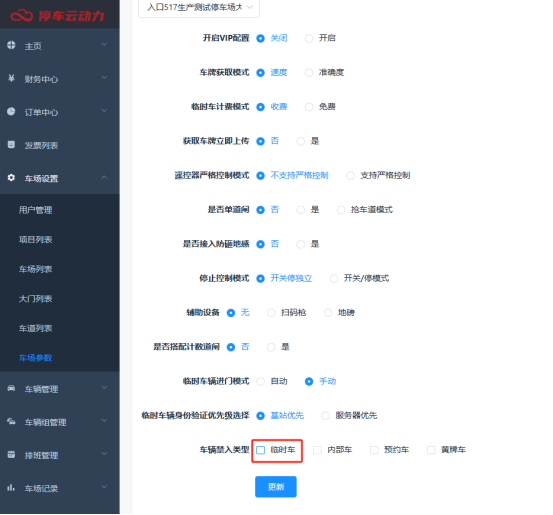Click the 财务中心 yen icon
Viewport: 553px width, 515px height.
pos(11,78)
